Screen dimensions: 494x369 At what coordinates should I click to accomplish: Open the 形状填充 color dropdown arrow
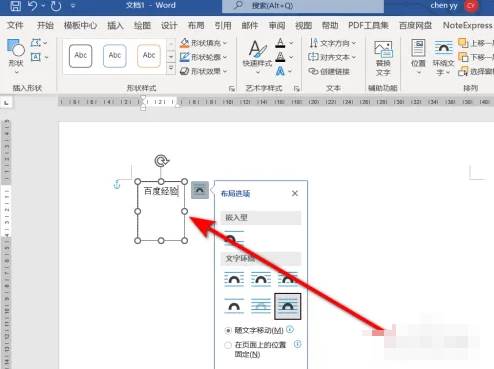click(x=225, y=43)
